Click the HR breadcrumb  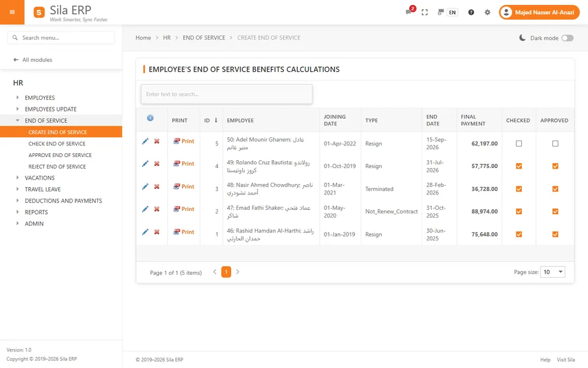(x=167, y=37)
